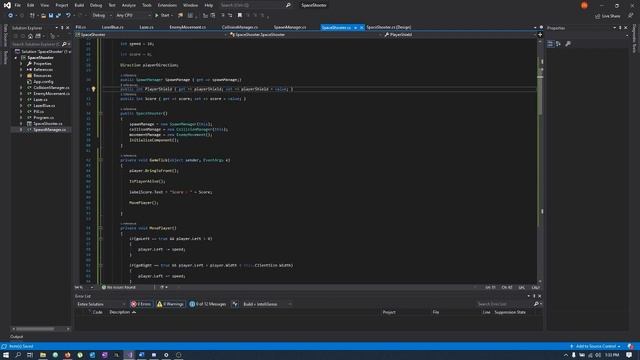The height and width of the screenshot is (360, 640).
Task: Click the Search Solution Explorer input field
Action: point(36,44)
